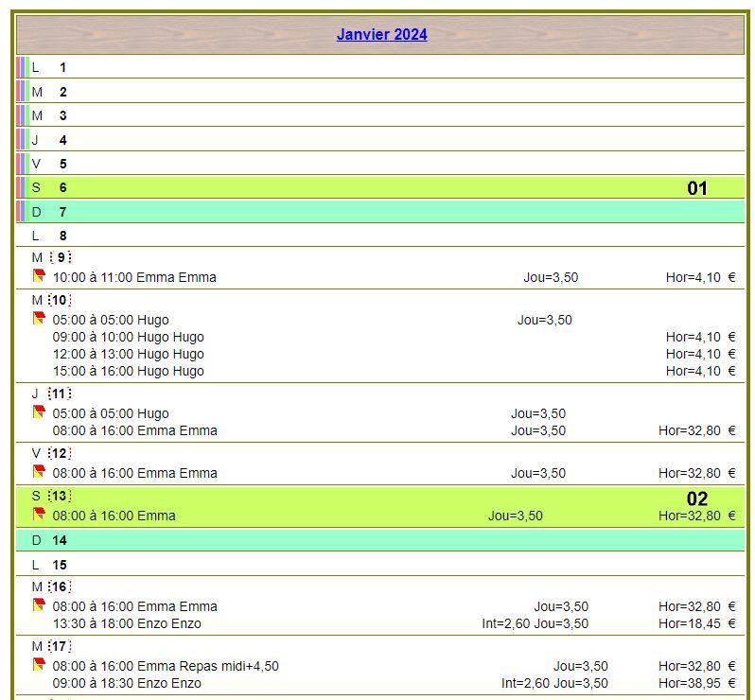
Task: Select the Sunday 14 row
Action: coord(378,540)
